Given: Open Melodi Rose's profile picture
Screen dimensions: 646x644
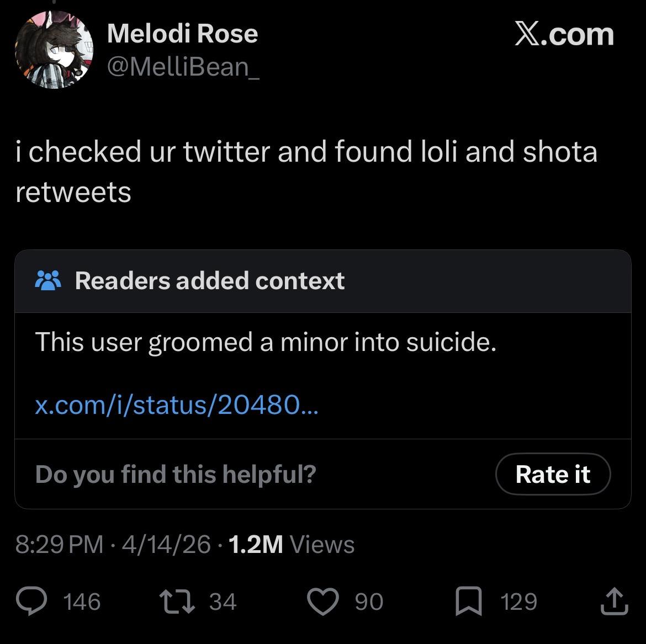Looking at the screenshot, I should coord(54,50).
